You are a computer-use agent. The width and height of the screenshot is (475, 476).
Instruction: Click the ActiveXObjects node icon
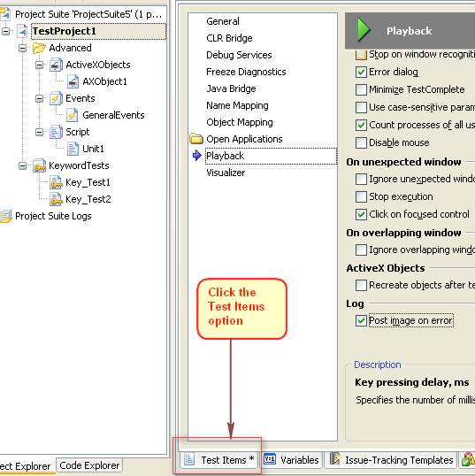tap(56, 65)
